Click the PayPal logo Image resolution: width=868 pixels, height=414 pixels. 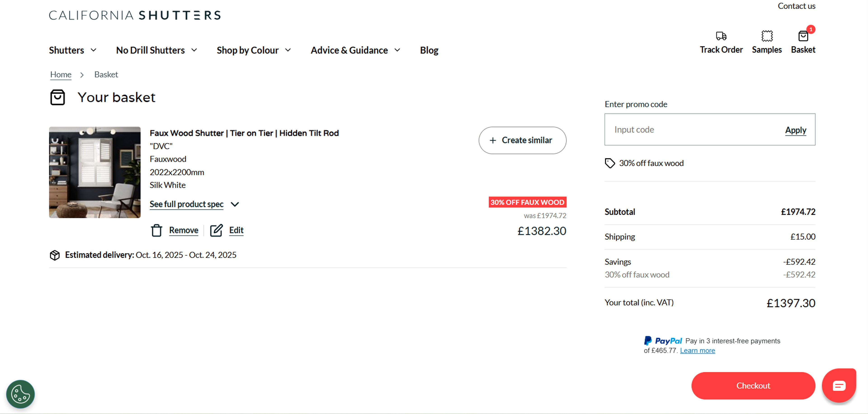coord(663,341)
